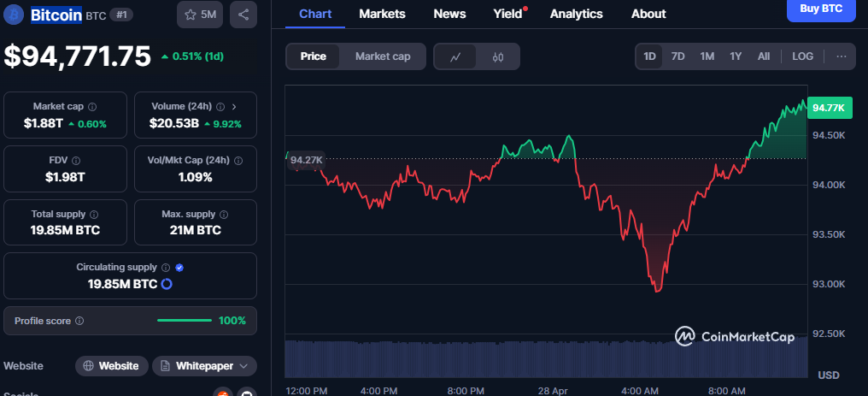This screenshot has height=396, width=868.
Task: Click the 1.09% Vol/Mkt Cap value
Action: (196, 177)
